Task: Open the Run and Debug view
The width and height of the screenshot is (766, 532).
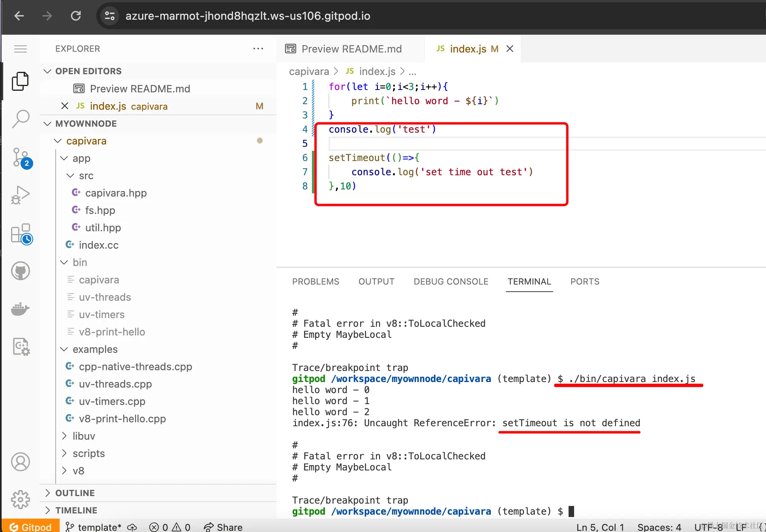Action: click(x=20, y=195)
